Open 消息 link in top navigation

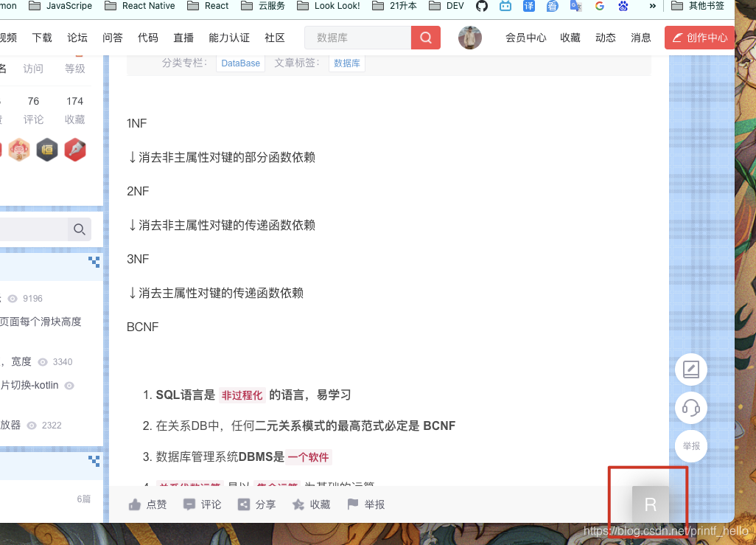641,38
